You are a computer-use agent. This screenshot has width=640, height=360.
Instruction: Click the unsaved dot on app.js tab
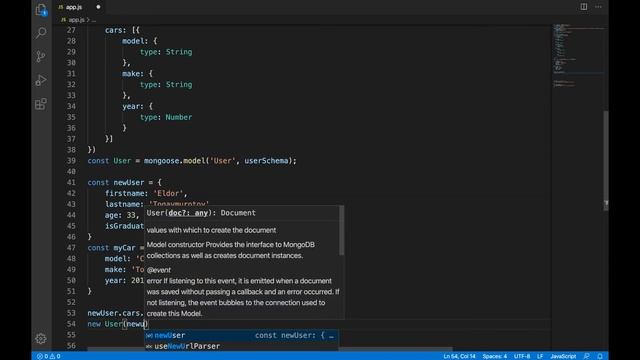pyautogui.click(x=98, y=7)
